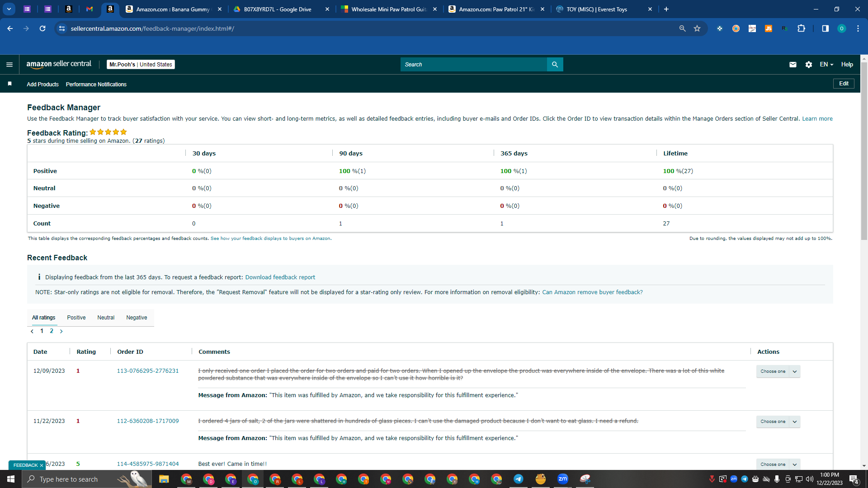This screenshot has width=868, height=488.
Task: Open the Learn more link
Action: (x=817, y=119)
